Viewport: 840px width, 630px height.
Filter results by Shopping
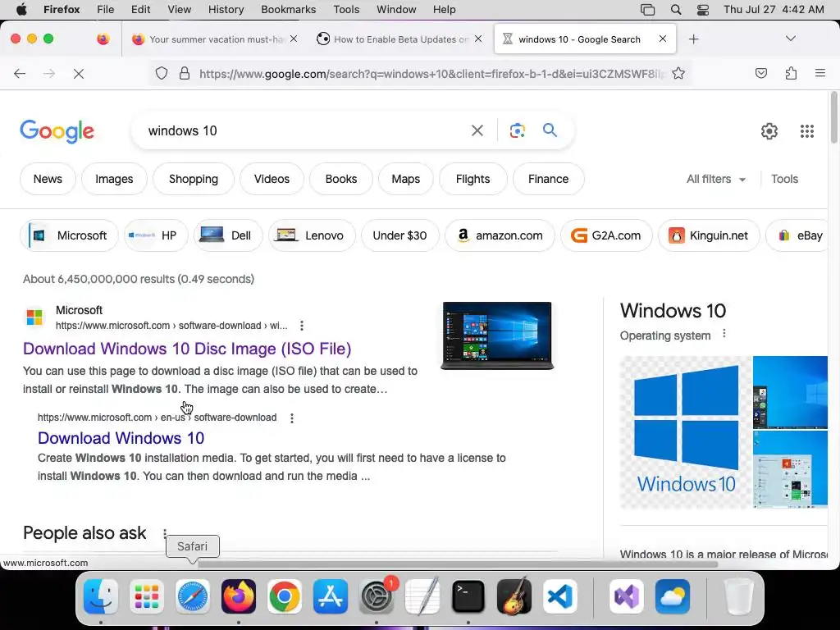coord(194,179)
